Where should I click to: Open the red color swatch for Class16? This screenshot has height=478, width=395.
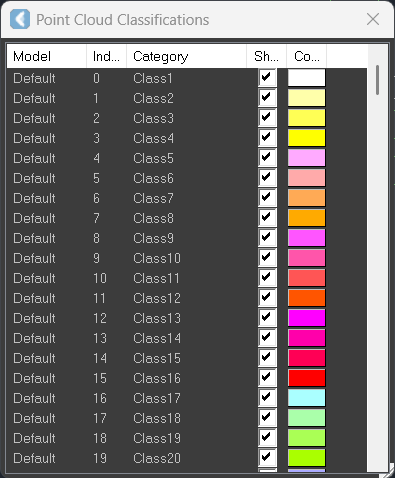pos(306,378)
